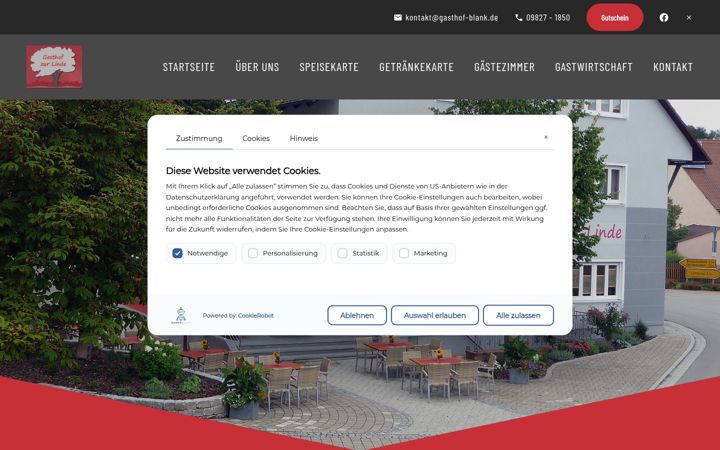Enable the Statistik checkbox
The height and width of the screenshot is (450, 720).
[x=343, y=253]
